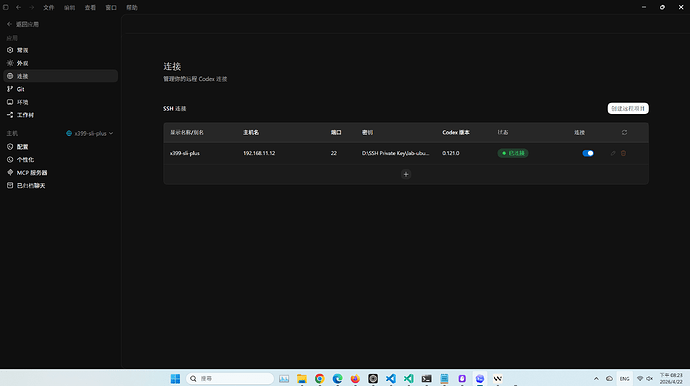Refresh the SSH connections table

[624, 132]
